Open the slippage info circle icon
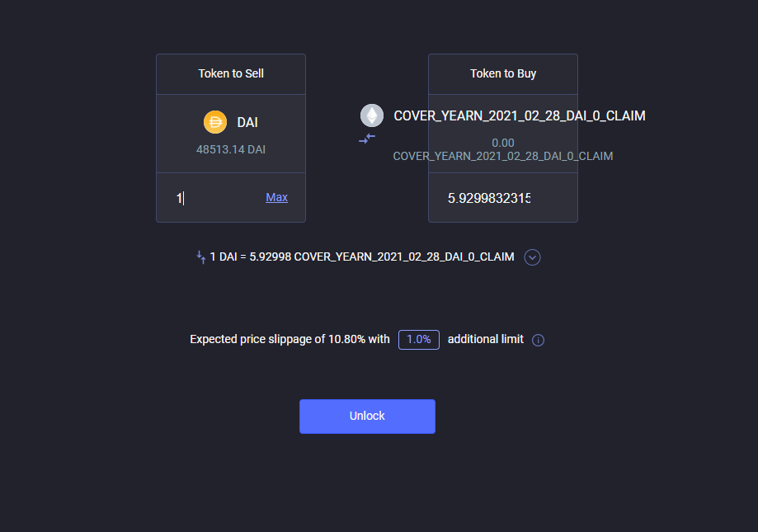The image size is (758, 532). pos(538,340)
